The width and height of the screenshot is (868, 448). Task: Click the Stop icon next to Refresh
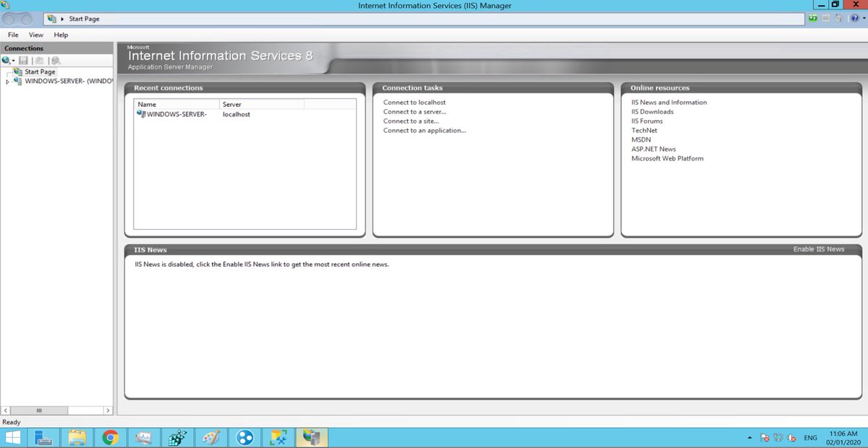826,18
